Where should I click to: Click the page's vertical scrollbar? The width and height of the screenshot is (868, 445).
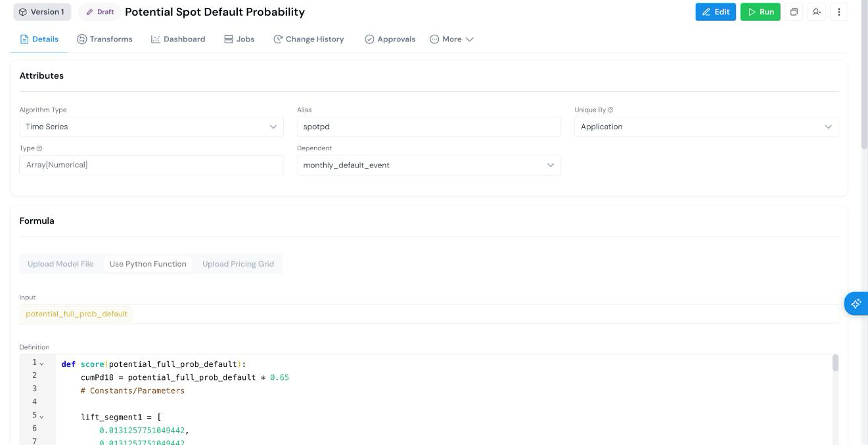point(864,75)
